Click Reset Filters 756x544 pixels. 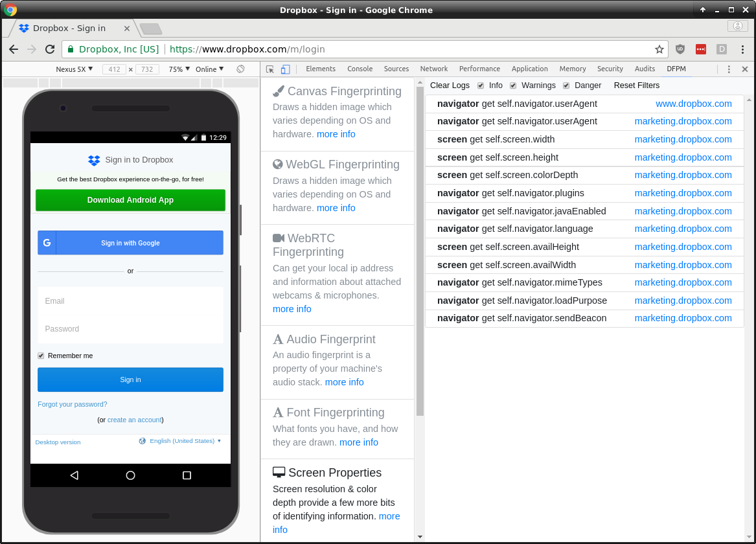(x=637, y=85)
